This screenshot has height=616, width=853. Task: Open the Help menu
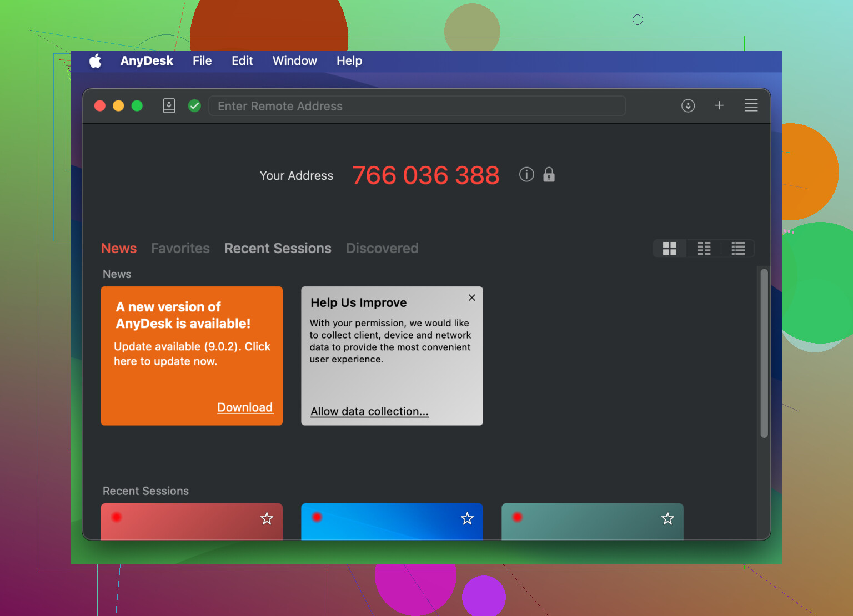tap(349, 61)
